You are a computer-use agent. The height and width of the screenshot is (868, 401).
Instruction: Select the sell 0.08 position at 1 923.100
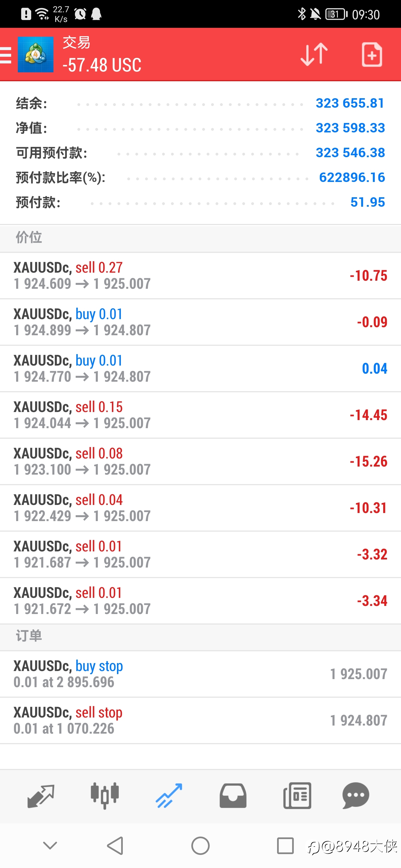pos(200,462)
